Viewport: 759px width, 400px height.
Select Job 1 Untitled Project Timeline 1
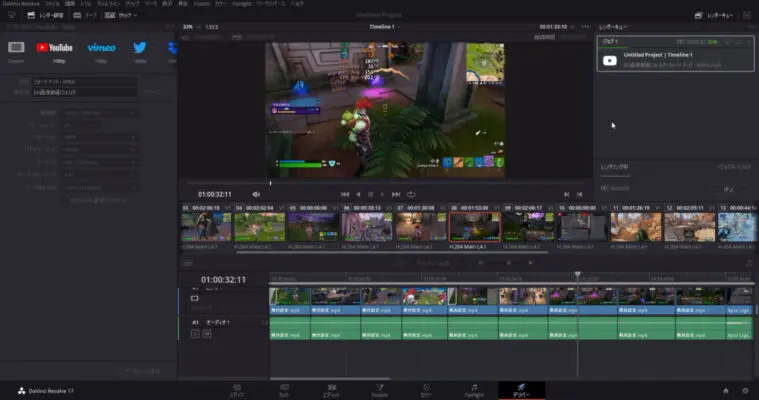pyautogui.click(x=675, y=54)
